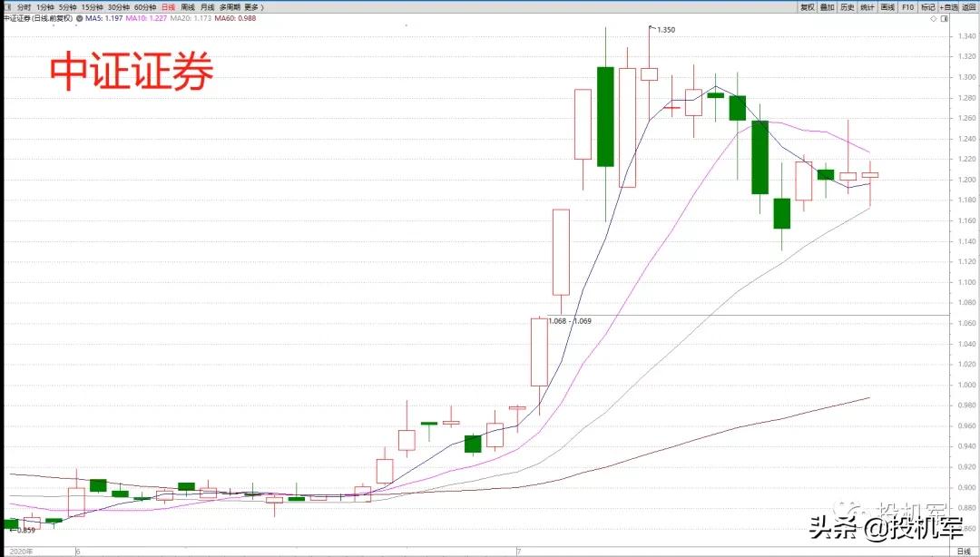Add stock with the +自选 button

[949, 7]
